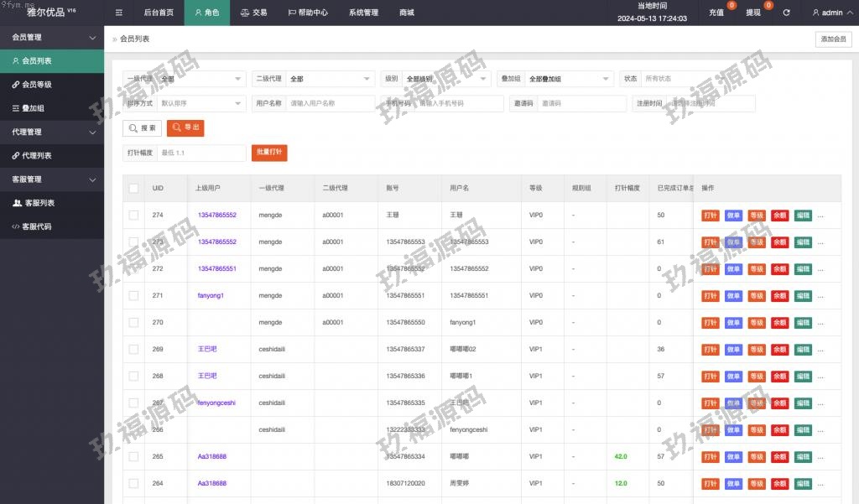This screenshot has height=504, width=859.
Task: Open the 系统管理 top menu
Action: [363, 13]
